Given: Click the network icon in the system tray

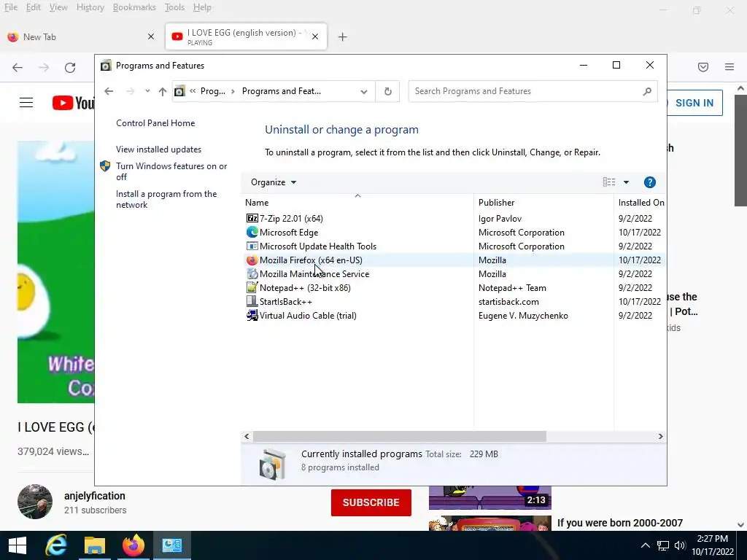Looking at the screenshot, I should coord(662,545).
